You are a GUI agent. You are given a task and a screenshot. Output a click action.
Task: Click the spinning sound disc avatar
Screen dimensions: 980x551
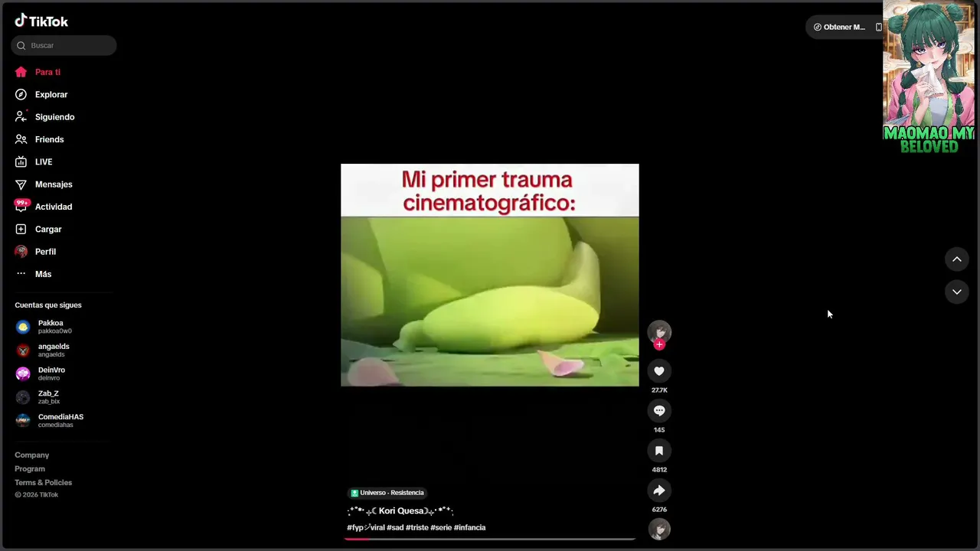[x=659, y=529]
